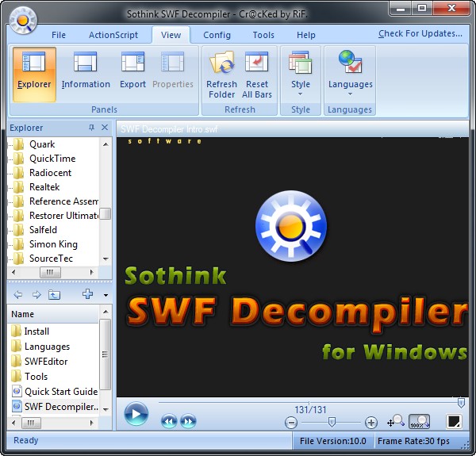The image size is (476, 456).
Task: Open the background color swatch
Action: pos(454,422)
